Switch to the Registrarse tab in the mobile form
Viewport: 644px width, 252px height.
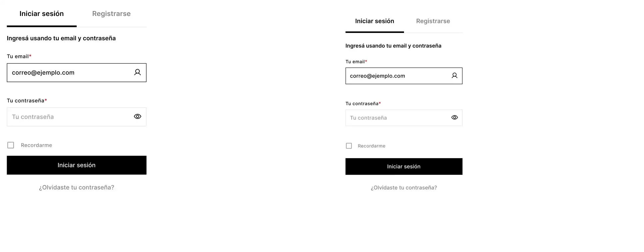(111, 14)
